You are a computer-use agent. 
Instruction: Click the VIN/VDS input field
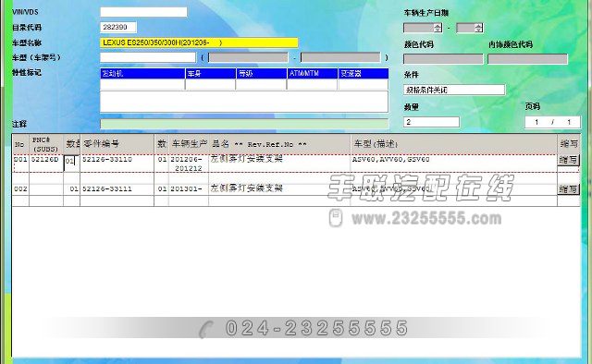pos(143,12)
